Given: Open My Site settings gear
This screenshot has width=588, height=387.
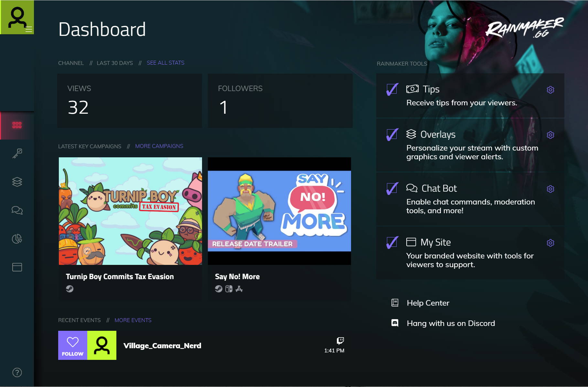Looking at the screenshot, I should [551, 243].
